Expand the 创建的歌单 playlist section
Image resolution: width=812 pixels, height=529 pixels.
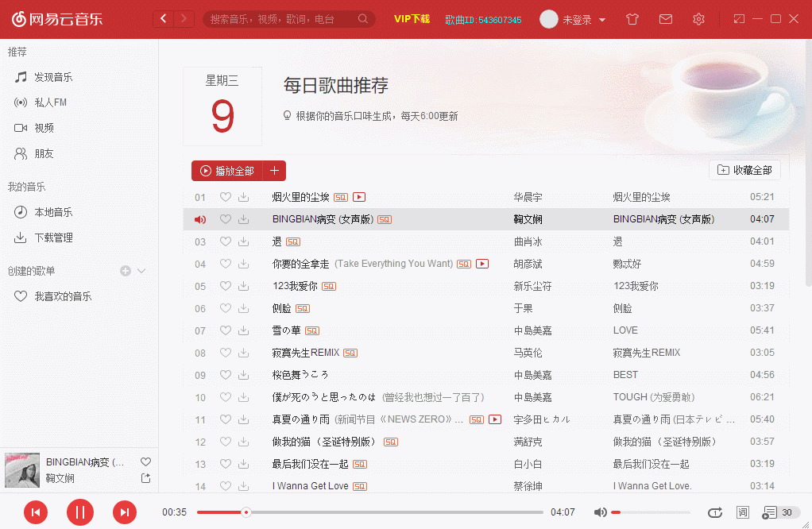click(142, 270)
